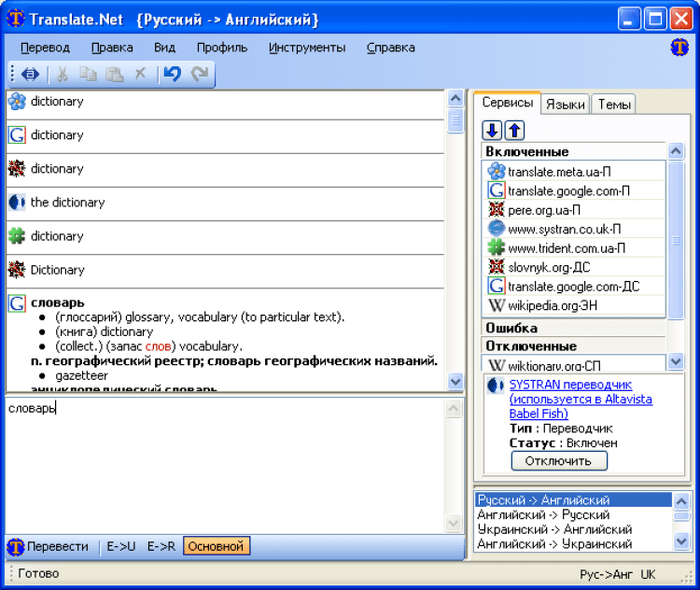The width and height of the screenshot is (700, 590).
Task: Click the Copy toolbar icon
Action: 88,74
